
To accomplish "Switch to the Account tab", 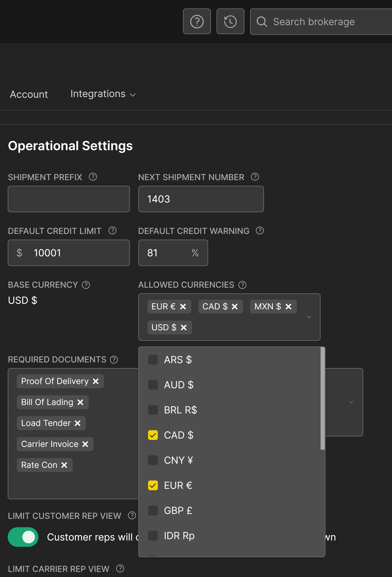I will click(29, 94).
